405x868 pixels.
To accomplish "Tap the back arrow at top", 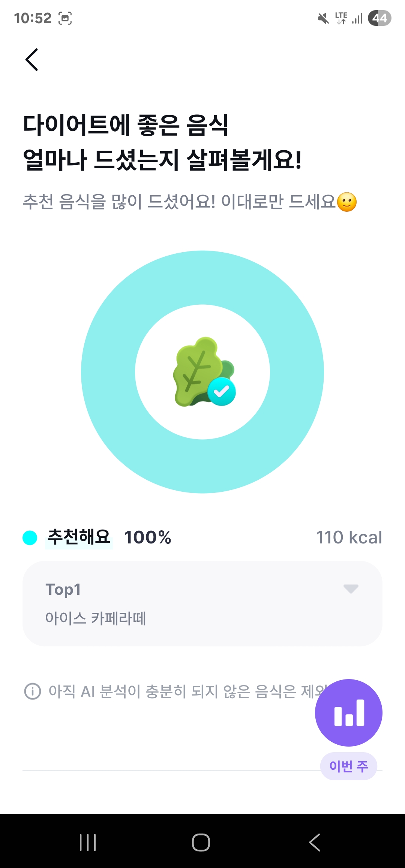I will (32, 60).
